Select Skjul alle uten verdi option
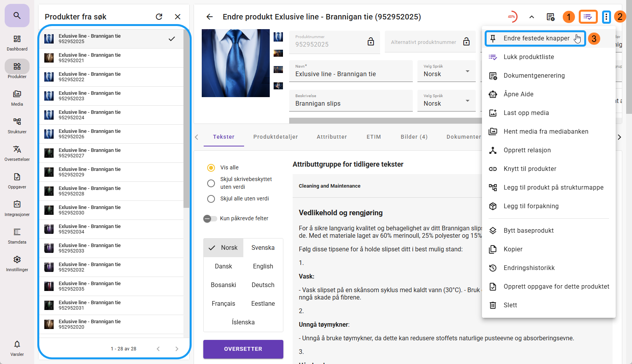The width and height of the screenshot is (632, 364). pos(211,199)
